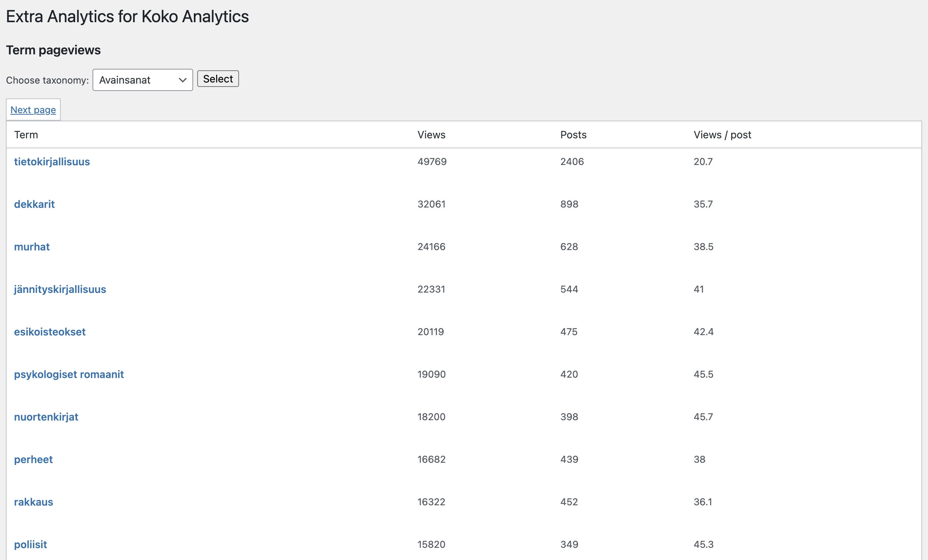The width and height of the screenshot is (928, 560).
Task: Open the tietokirjallisuus term link
Action: pyautogui.click(x=52, y=162)
